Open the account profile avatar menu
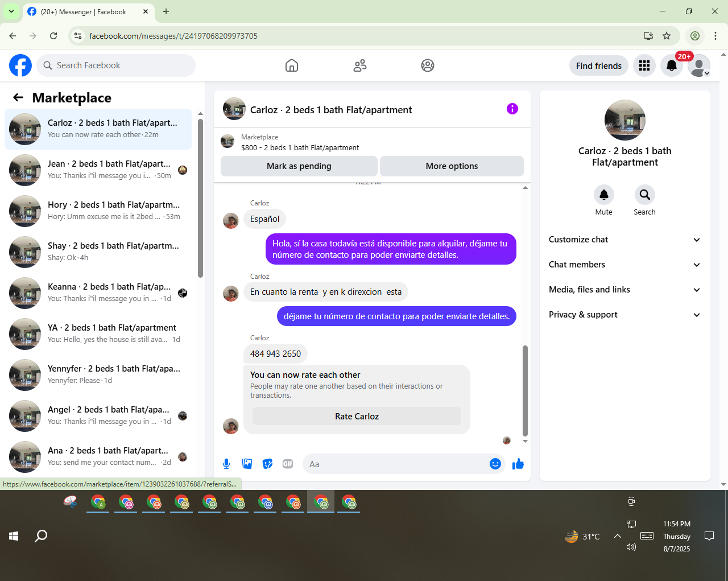The width and height of the screenshot is (728, 581). 699,66
